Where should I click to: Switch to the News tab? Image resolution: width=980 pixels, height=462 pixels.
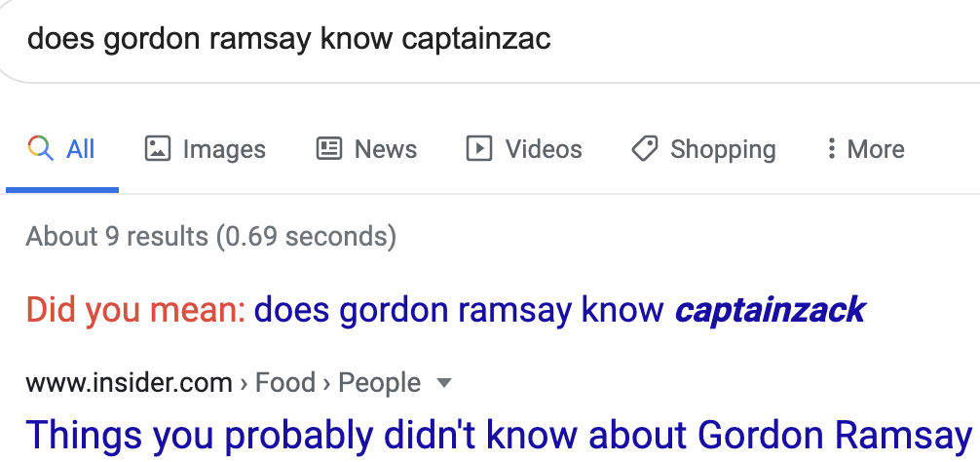click(x=366, y=149)
